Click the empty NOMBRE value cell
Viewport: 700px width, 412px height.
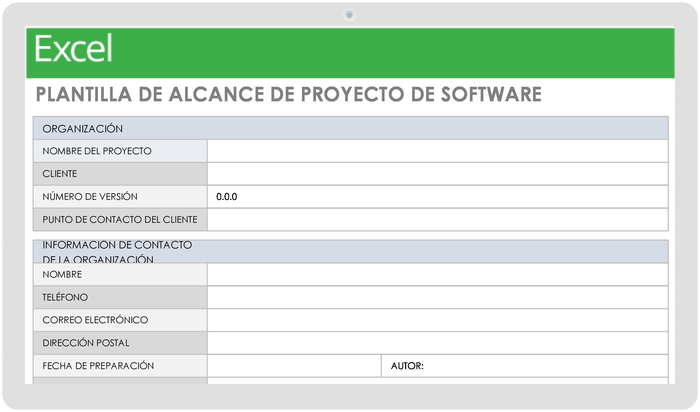437,275
